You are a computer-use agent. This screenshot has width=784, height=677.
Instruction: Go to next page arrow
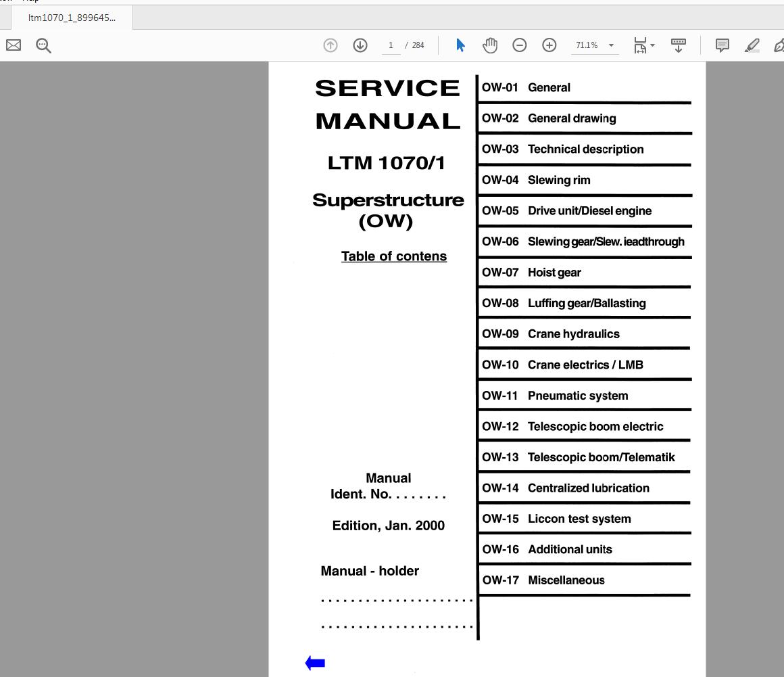[360, 45]
